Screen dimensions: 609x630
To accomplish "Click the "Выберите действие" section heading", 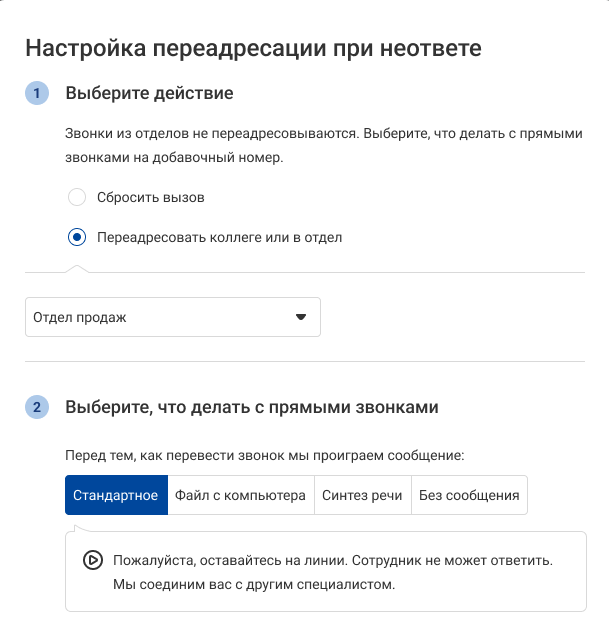I will tap(149, 94).
